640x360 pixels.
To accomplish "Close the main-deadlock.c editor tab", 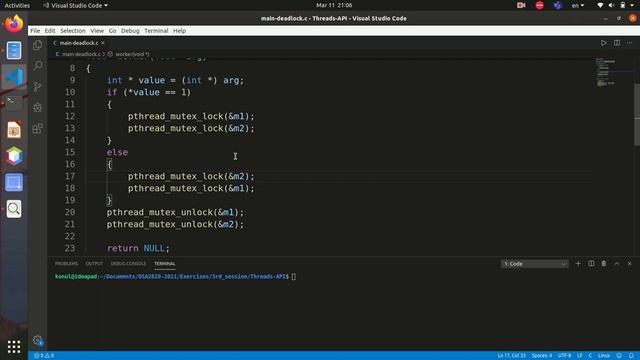I will coord(103,43).
